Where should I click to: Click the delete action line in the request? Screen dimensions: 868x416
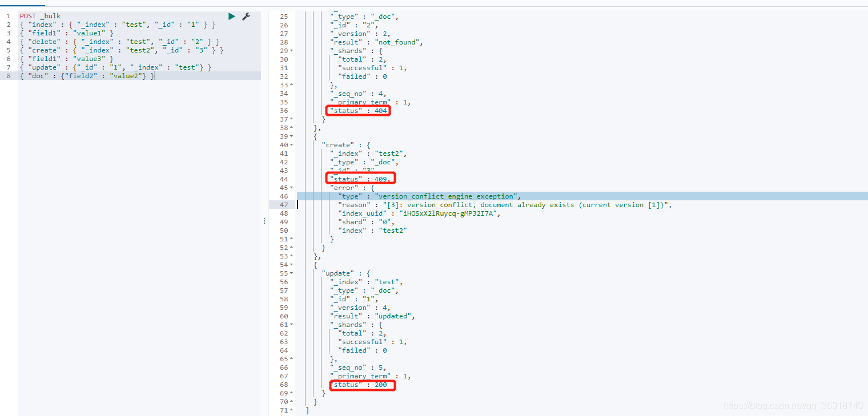[x=119, y=42]
